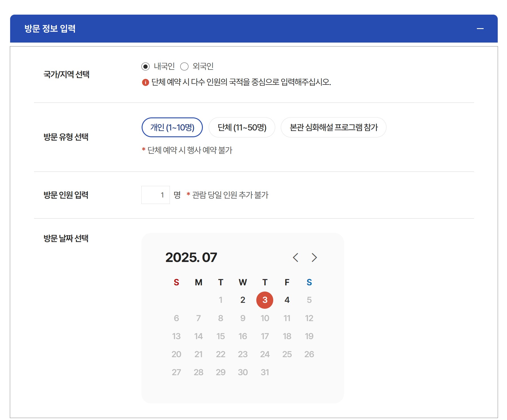The height and width of the screenshot is (420, 507).
Task: Select 단체 (11~50명) visit type
Action: coord(242,127)
